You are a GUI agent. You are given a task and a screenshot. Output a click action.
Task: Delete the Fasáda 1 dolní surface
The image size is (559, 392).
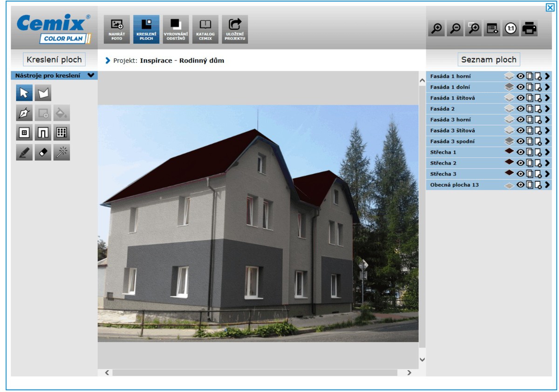click(x=538, y=87)
